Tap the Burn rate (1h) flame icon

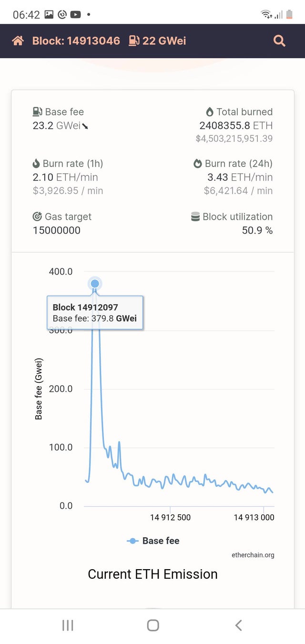tap(36, 164)
